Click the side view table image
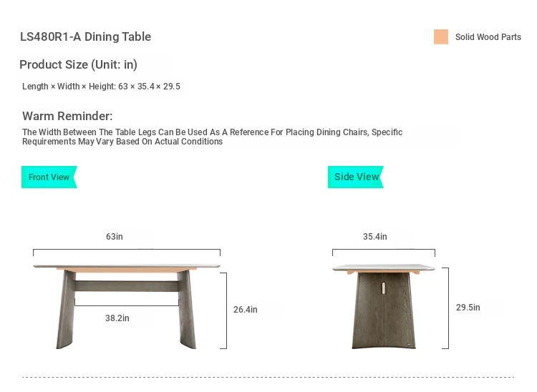Screen dimensions: 537x392 point(384,306)
